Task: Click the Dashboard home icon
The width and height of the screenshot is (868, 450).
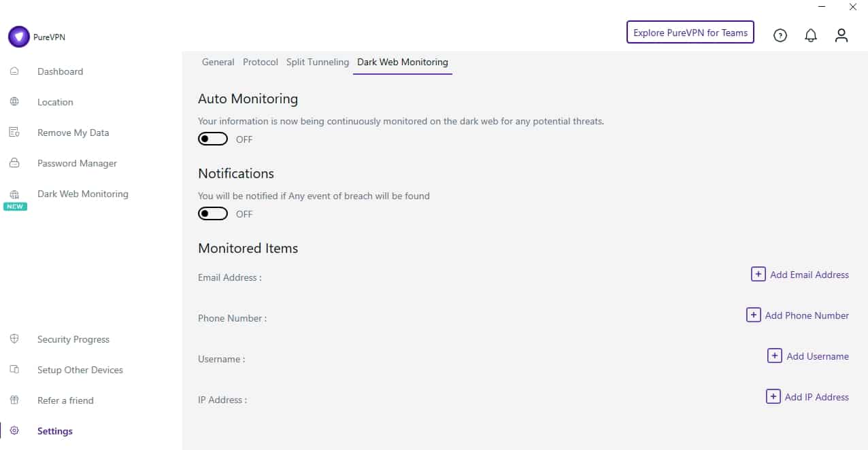Action: click(x=14, y=71)
